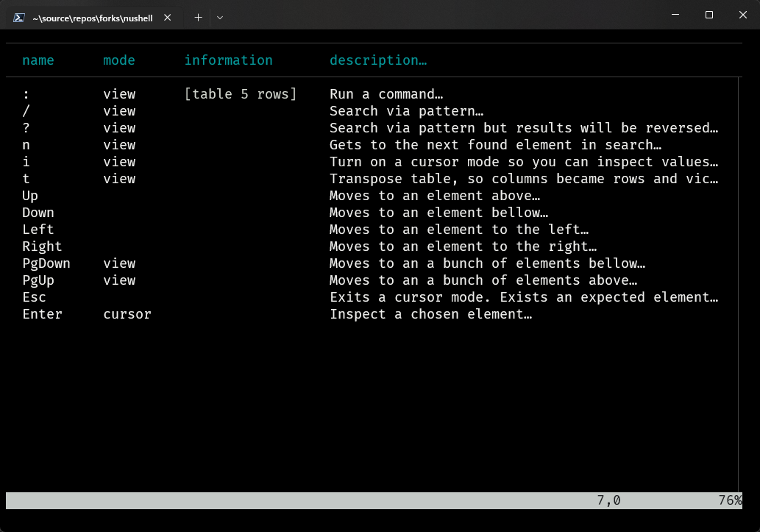760x532 pixels.
Task: Open a new terminal tab with plus
Action: 198,18
